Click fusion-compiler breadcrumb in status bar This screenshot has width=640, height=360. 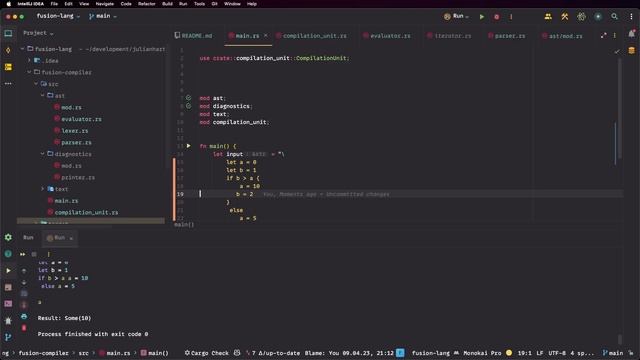pos(43,353)
